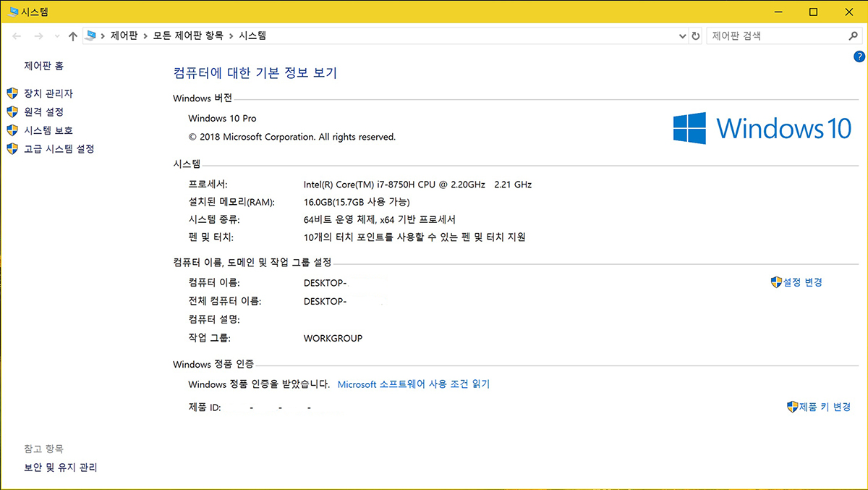This screenshot has height=490, width=868.
Task: Click the forward navigation arrow
Action: coord(39,36)
